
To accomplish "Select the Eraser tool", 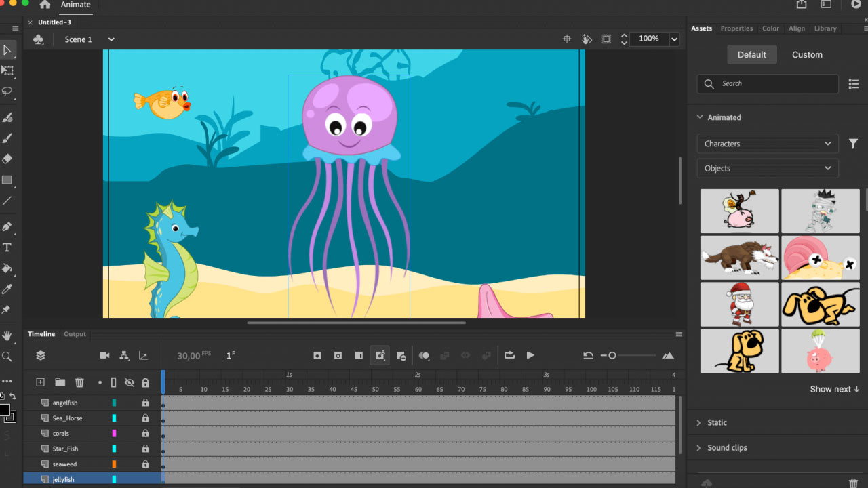I will [8, 159].
